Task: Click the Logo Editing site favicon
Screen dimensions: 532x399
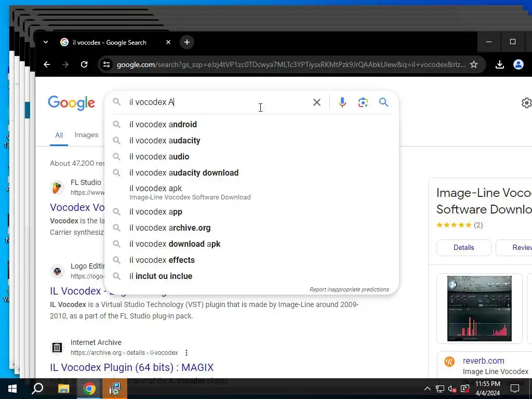Action: click(57, 271)
